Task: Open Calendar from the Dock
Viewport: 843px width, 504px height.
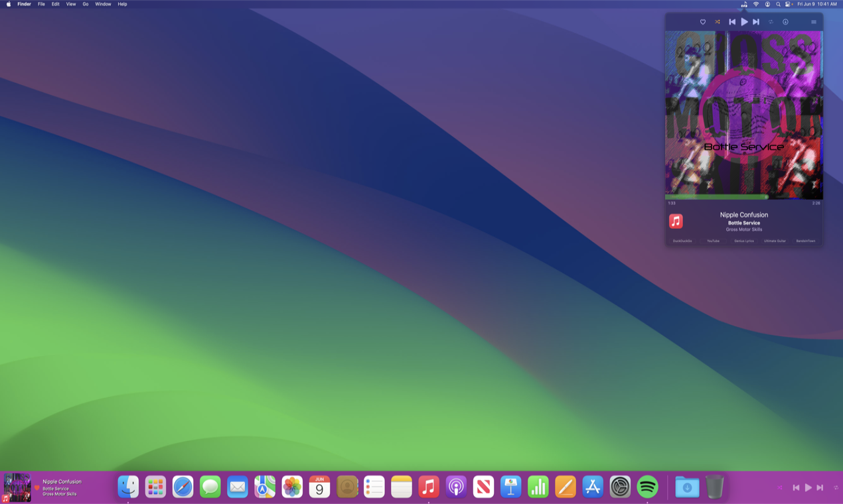Action: coord(319,487)
